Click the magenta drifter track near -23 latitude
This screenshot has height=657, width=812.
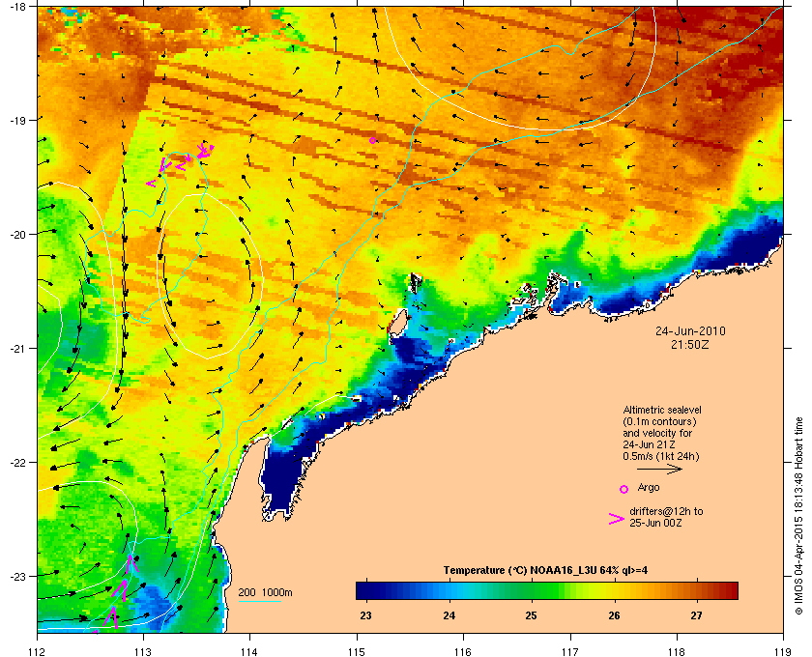(121, 590)
